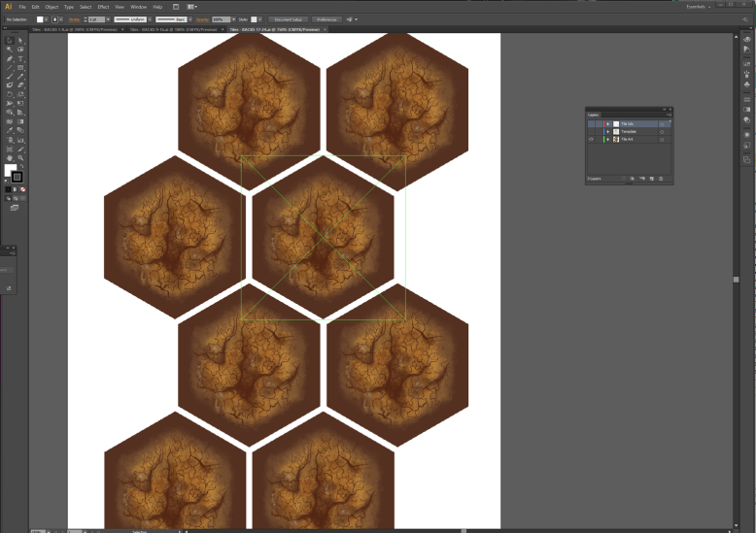This screenshot has width=756, height=533.
Task: Activate the Blend tool
Action: (x=20, y=130)
